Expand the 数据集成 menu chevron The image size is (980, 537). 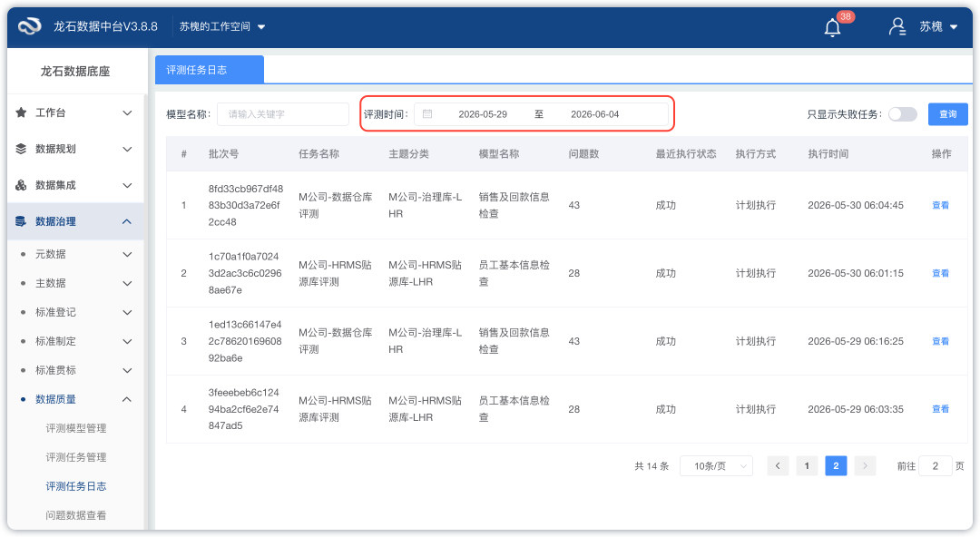coord(127,186)
